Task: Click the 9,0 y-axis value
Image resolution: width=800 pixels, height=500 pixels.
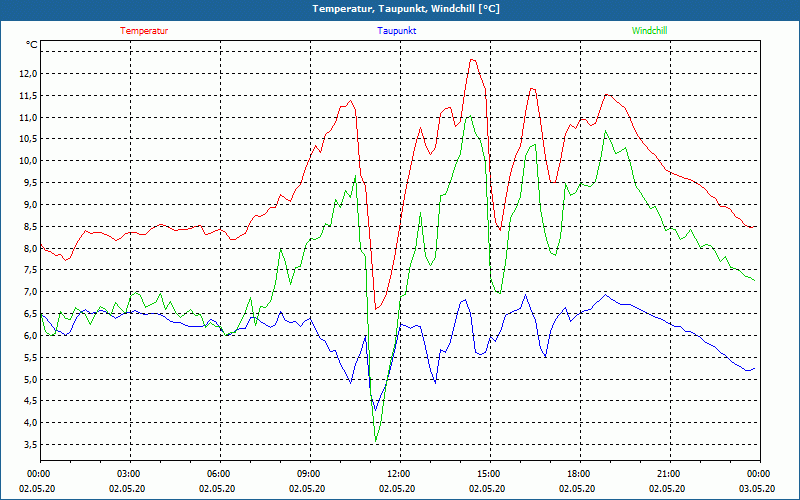Action: click(x=30, y=205)
